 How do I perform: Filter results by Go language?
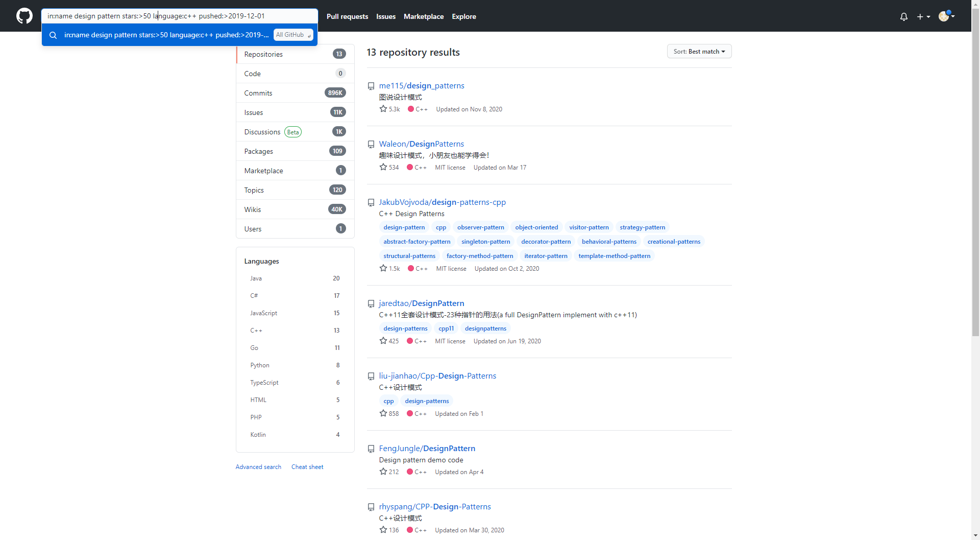pos(295,348)
